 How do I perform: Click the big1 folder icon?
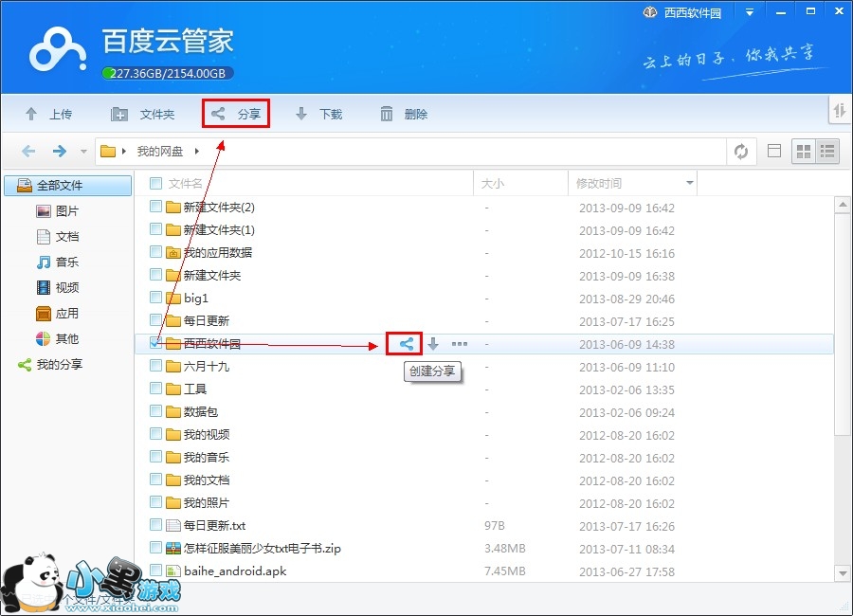(173, 299)
